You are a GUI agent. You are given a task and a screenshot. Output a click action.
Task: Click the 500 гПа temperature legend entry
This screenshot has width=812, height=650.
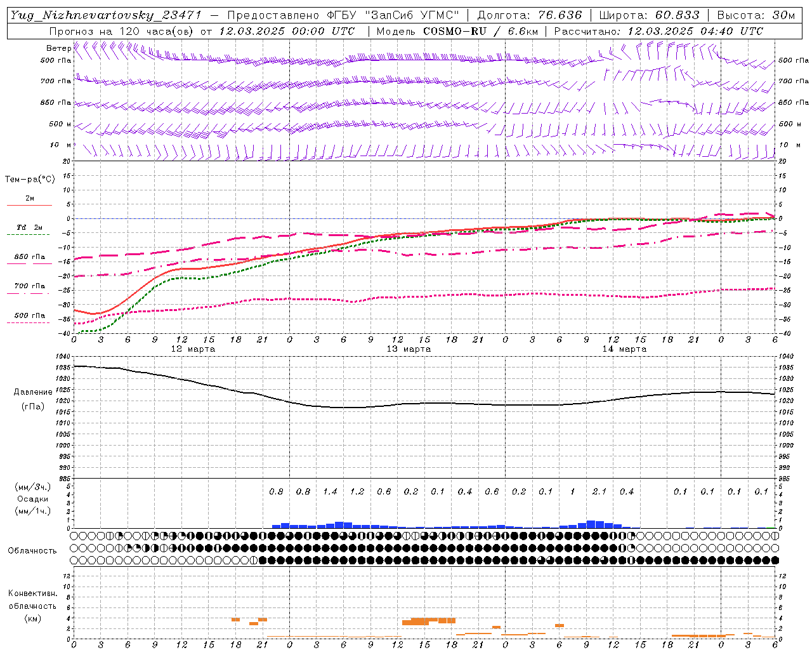click(x=29, y=317)
